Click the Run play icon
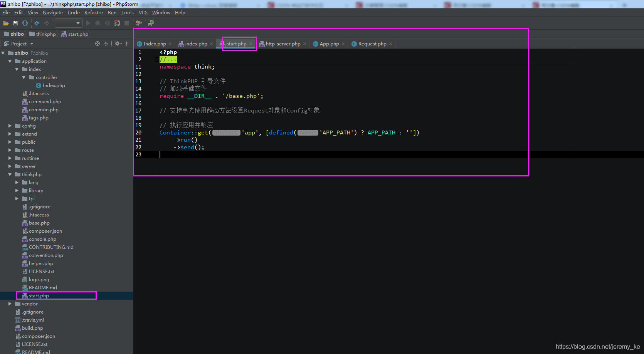This screenshot has height=354, width=644. [x=88, y=23]
